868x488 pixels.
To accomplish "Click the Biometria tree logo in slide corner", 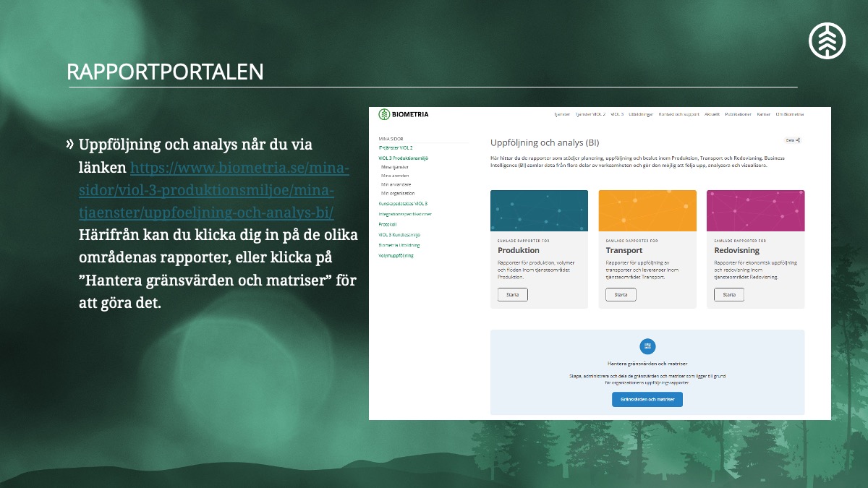I will tap(827, 40).
